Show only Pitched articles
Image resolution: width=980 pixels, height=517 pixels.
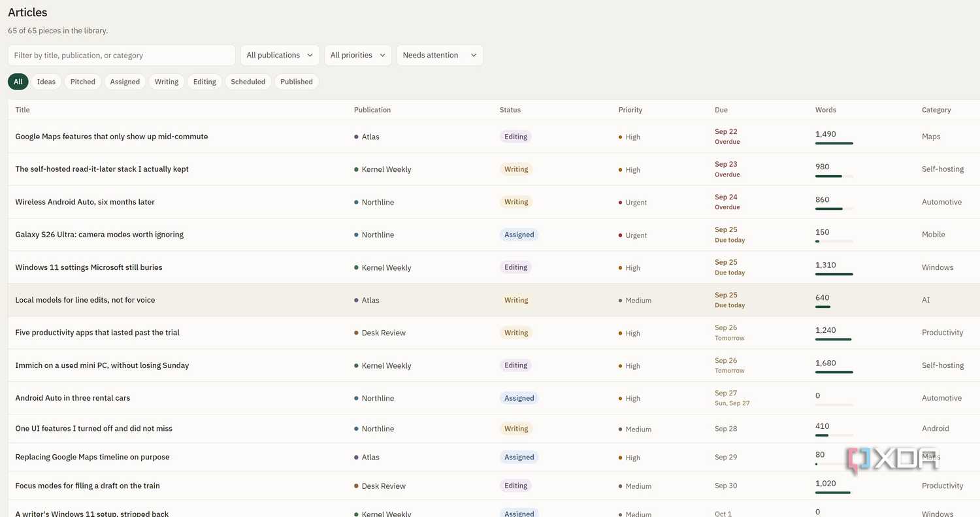(x=83, y=82)
